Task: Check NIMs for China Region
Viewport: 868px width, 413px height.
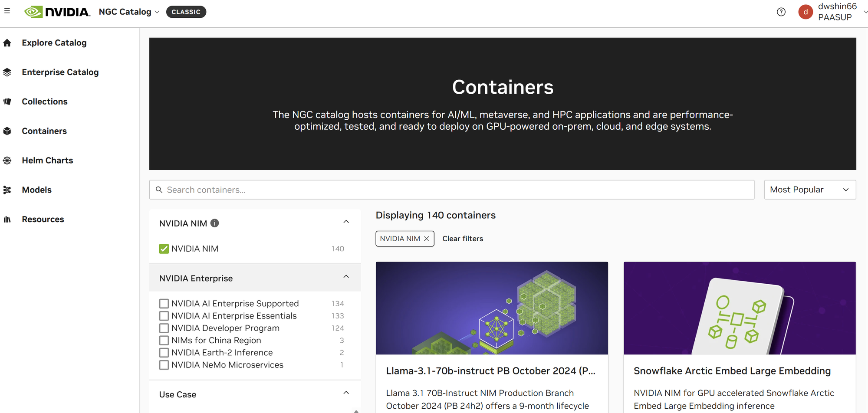Action: pos(164,340)
